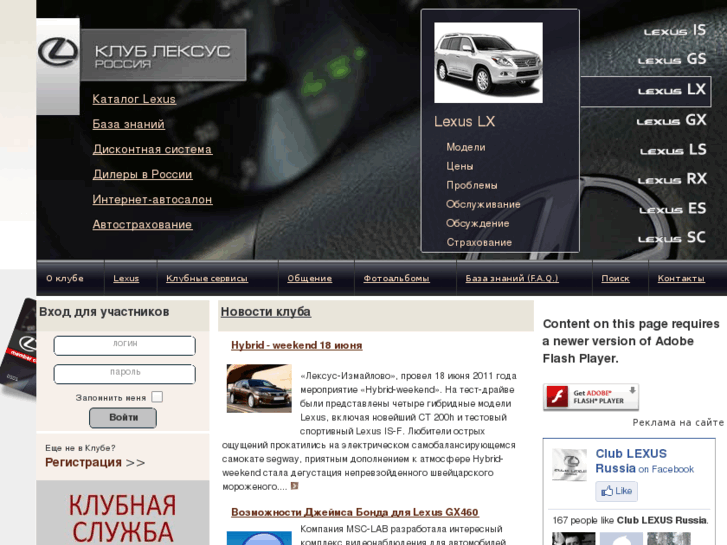Open the Регистрация >> link
Viewport: 727px width, 545px height.
(x=95, y=462)
